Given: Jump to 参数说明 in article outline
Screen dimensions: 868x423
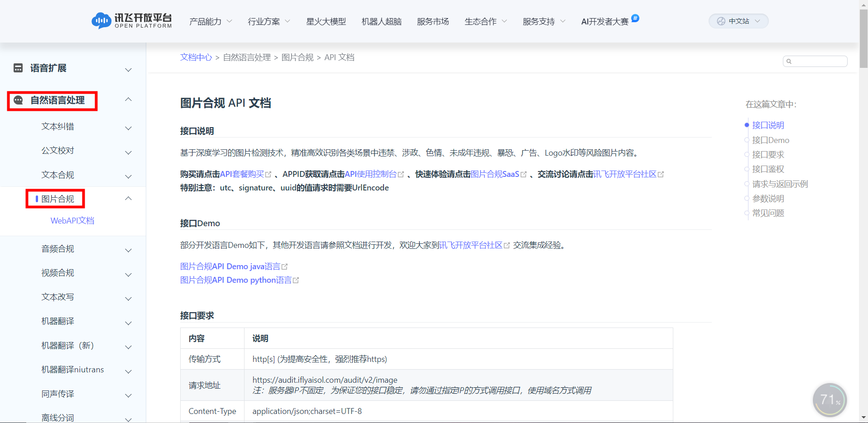Looking at the screenshot, I should pos(768,199).
